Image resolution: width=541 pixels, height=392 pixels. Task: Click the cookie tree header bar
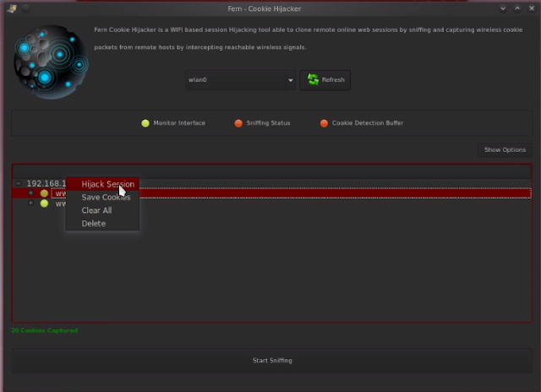[272, 171]
